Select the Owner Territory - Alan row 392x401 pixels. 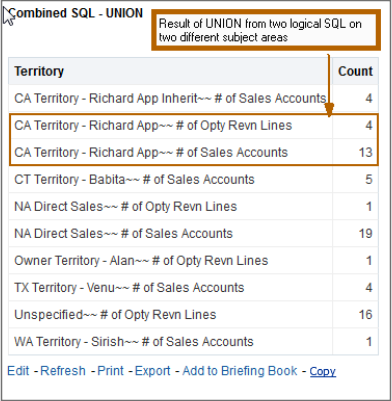tap(193, 261)
